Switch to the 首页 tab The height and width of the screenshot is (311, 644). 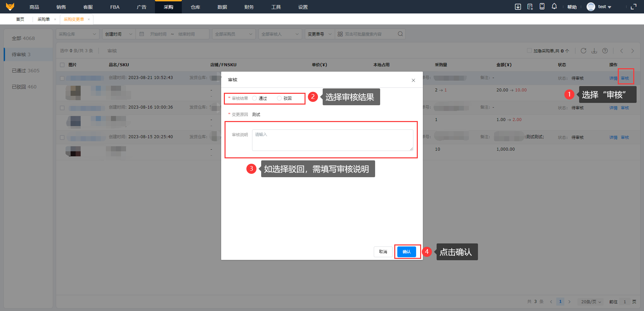click(20, 20)
